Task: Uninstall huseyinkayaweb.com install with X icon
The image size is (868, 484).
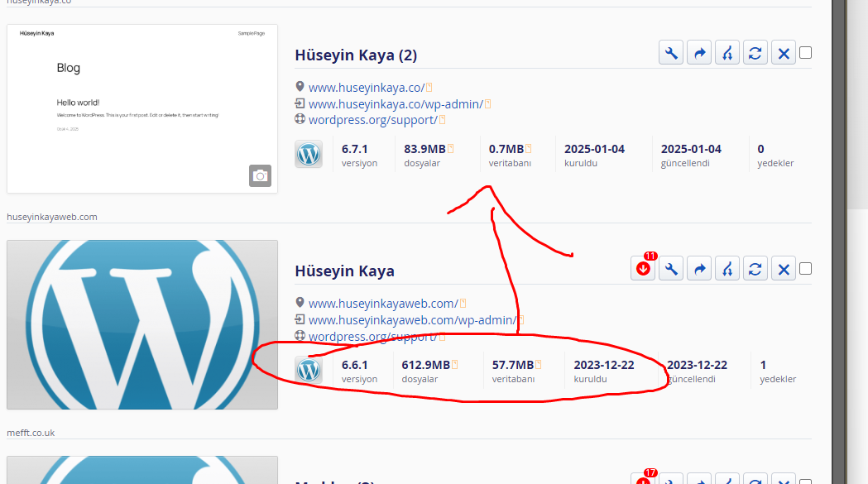Action: (x=784, y=269)
